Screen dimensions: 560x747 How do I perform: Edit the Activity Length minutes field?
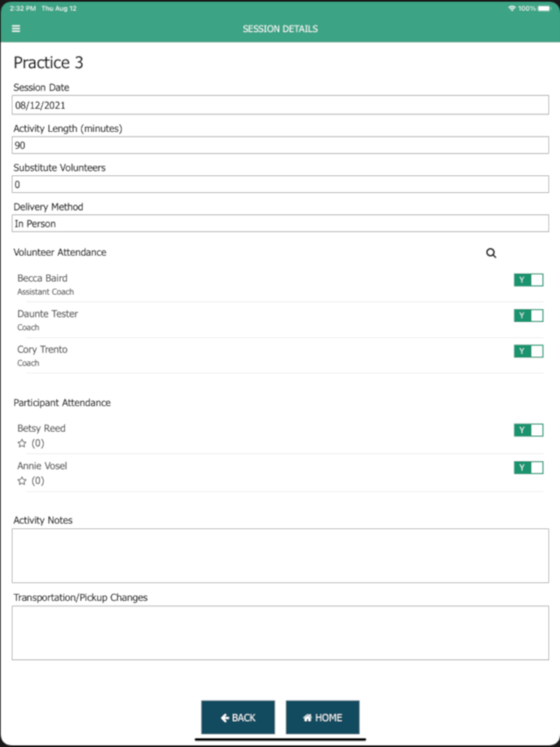coord(280,145)
